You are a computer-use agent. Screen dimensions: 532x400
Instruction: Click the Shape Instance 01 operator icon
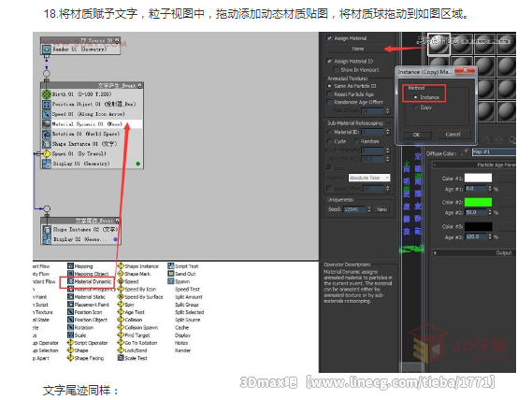click(x=47, y=144)
